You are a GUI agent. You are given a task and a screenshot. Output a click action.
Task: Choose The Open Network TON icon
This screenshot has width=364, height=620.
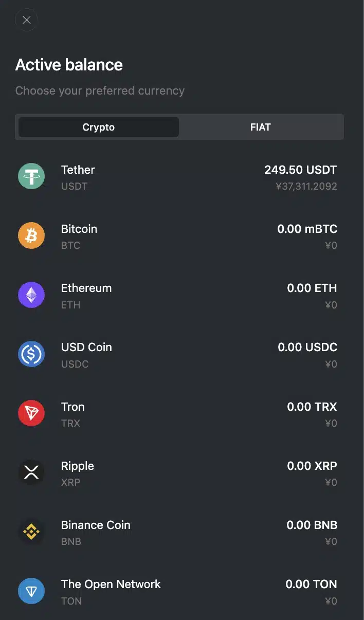point(31,591)
